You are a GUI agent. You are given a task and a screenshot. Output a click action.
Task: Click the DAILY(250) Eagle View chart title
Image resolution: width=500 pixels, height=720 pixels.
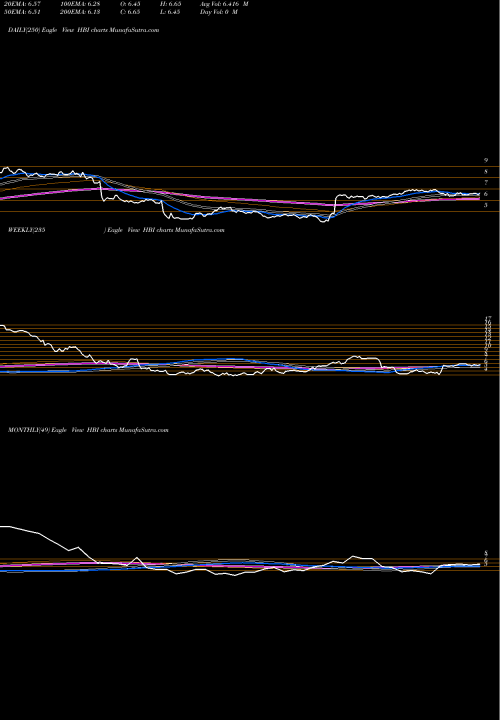point(84,30)
